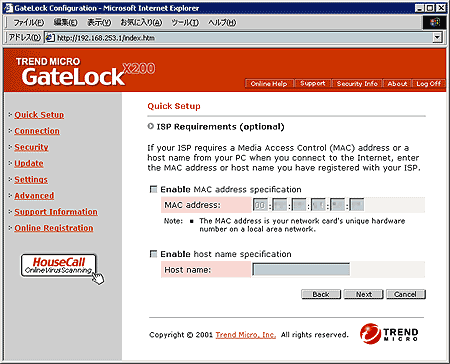
Task: Open the address bar dropdown arrow
Action: coord(437,38)
